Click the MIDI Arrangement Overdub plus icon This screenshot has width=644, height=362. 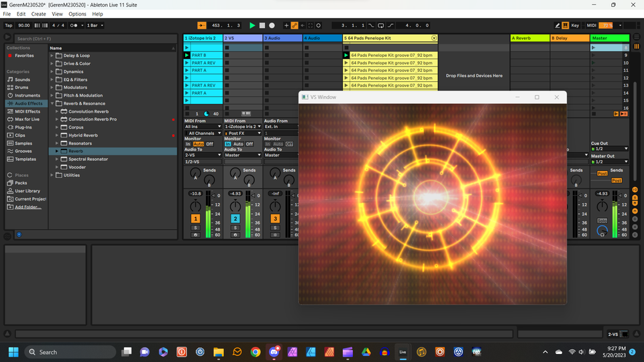(x=286, y=25)
